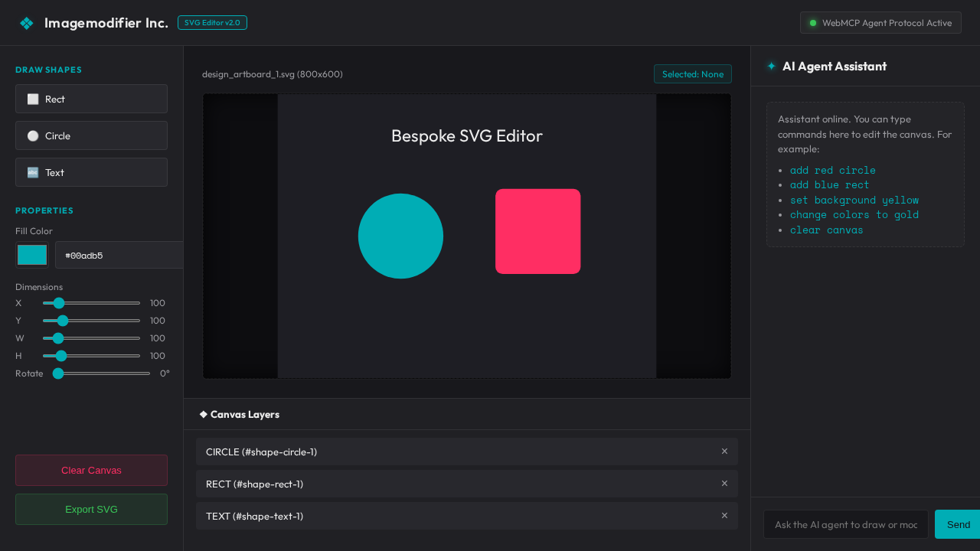The width and height of the screenshot is (980, 551).
Task: Click the X dimension slider
Action: (91, 303)
